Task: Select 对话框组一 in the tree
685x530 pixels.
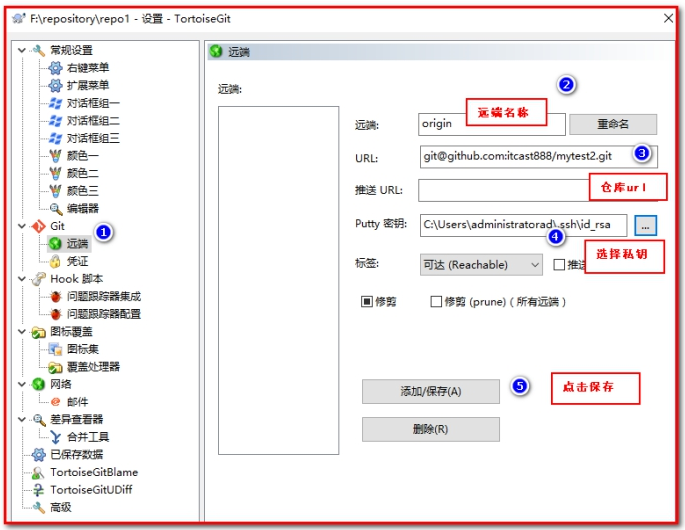Action: (x=93, y=103)
